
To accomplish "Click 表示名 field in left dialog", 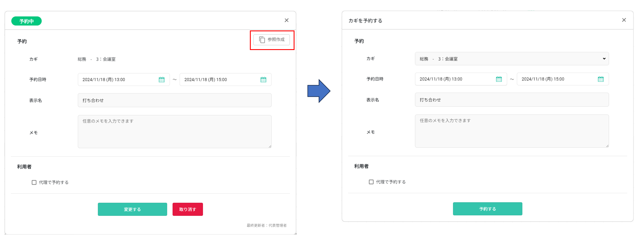I will (174, 100).
